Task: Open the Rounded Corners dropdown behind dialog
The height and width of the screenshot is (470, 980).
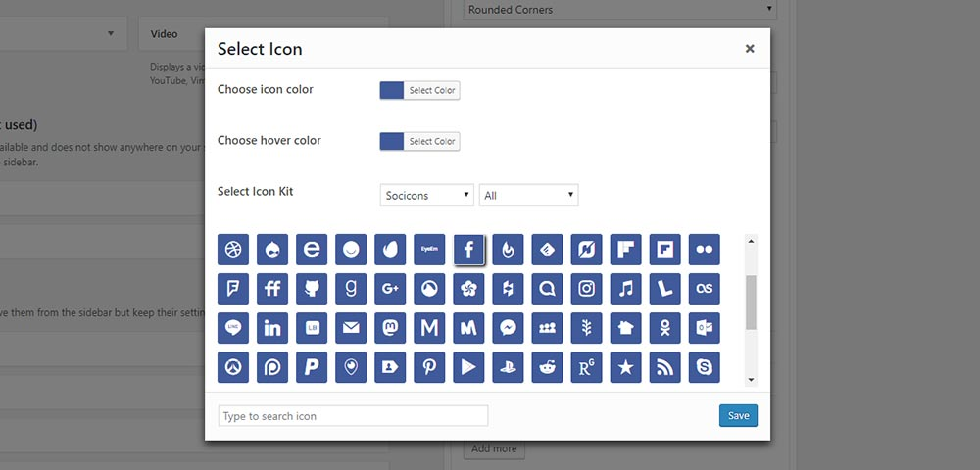Action: click(620, 10)
